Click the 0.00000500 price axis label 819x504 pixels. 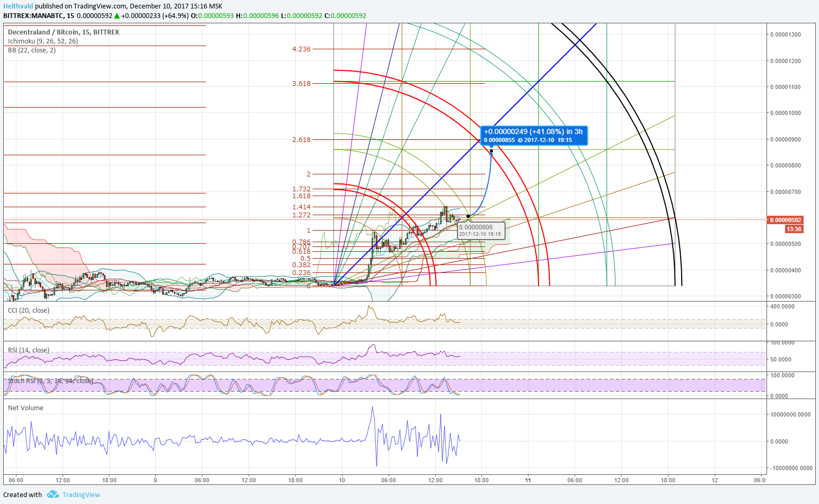pos(786,244)
